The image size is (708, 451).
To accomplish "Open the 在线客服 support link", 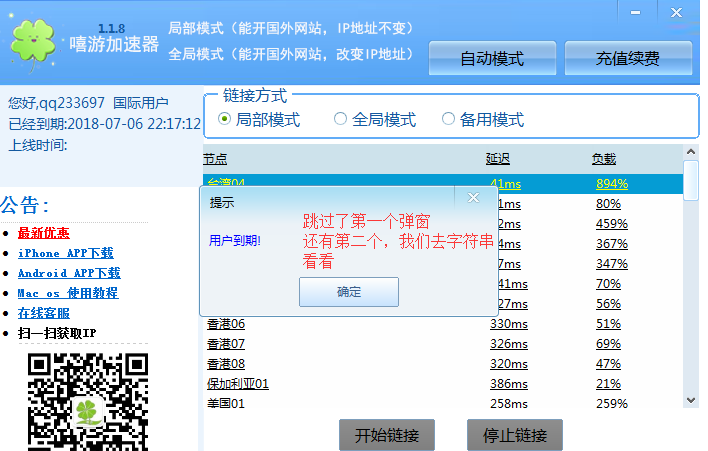I will click(x=43, y=313).
